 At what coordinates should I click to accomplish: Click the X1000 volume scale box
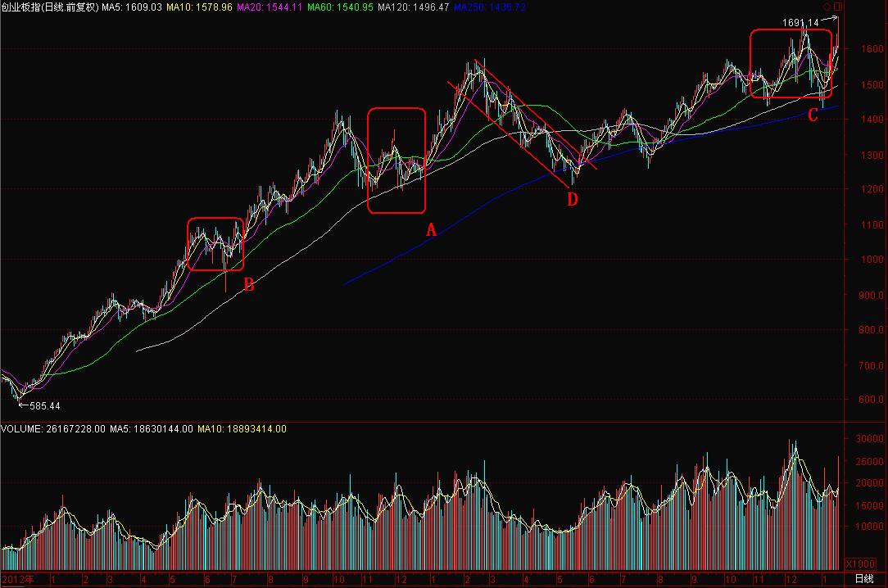(860, 563)
